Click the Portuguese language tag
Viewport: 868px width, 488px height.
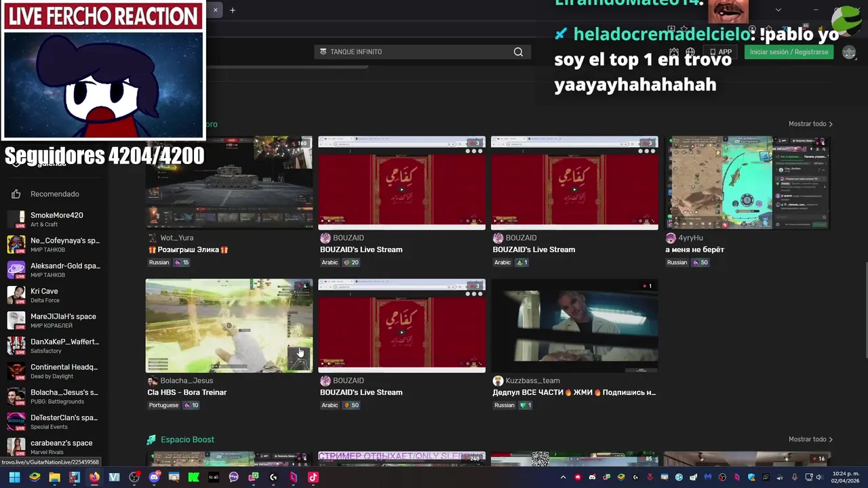point(163,405)
